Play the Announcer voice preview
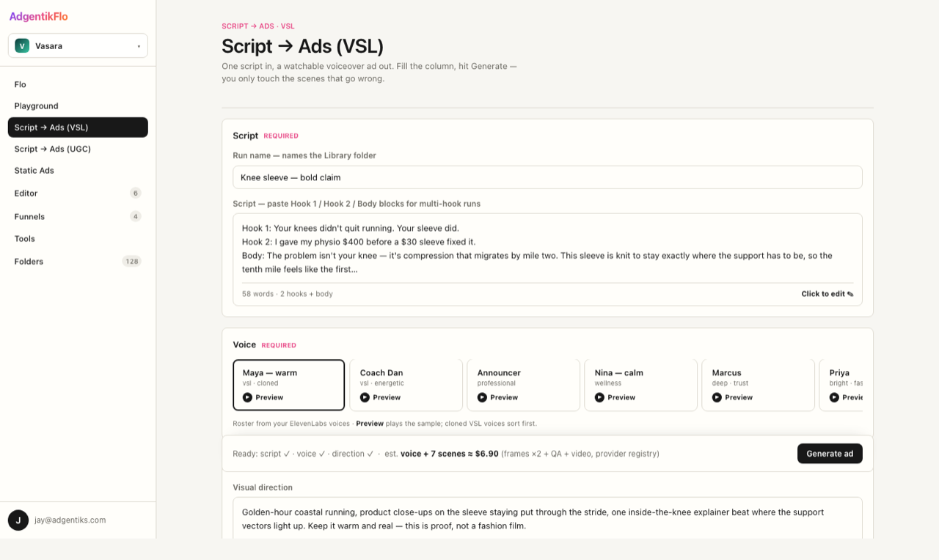The image size is (939, 560). [498, 397]
